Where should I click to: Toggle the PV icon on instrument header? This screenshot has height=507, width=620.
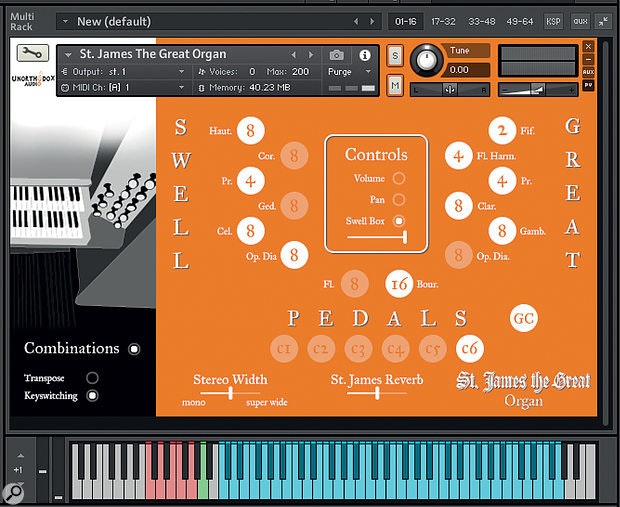click(x=588, y=85)
